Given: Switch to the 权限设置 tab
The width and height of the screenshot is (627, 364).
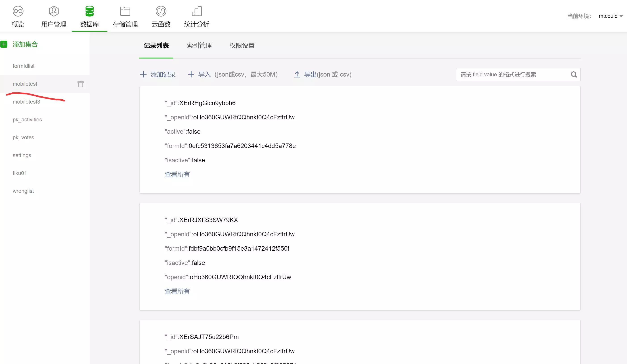Looking at the screenshot, I should [242, 46].
